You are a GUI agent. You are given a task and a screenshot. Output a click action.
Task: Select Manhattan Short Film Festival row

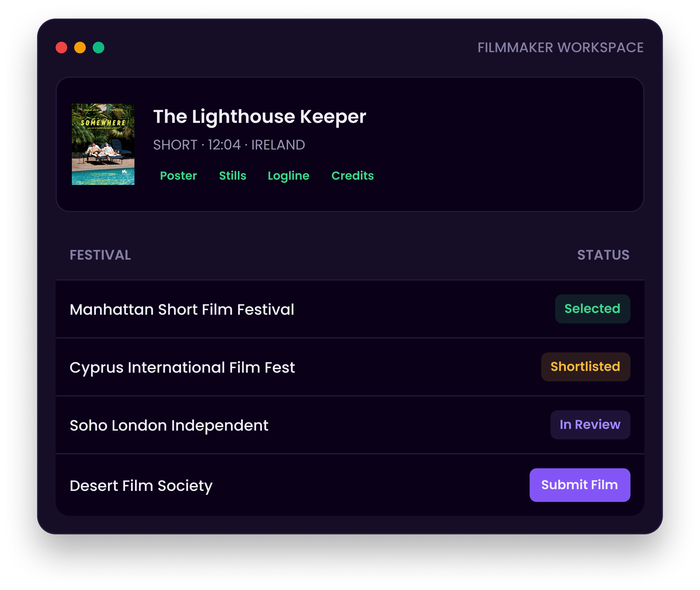tap(350, 309)
